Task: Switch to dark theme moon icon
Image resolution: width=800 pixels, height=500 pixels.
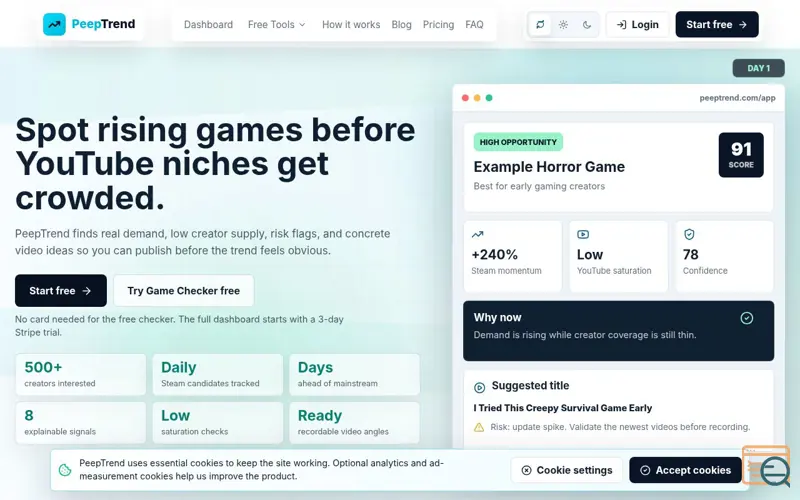Action: 587,24
